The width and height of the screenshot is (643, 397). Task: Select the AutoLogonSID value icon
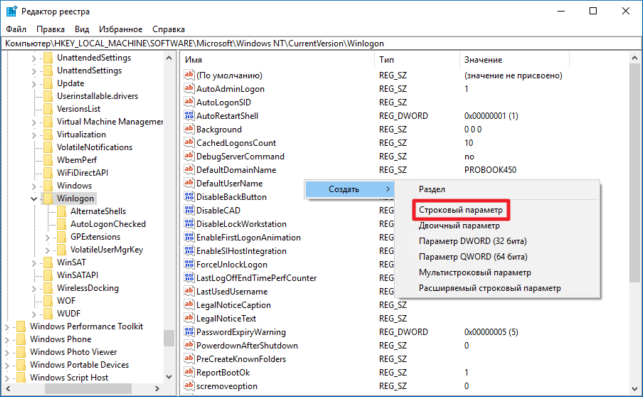(189, 102)
